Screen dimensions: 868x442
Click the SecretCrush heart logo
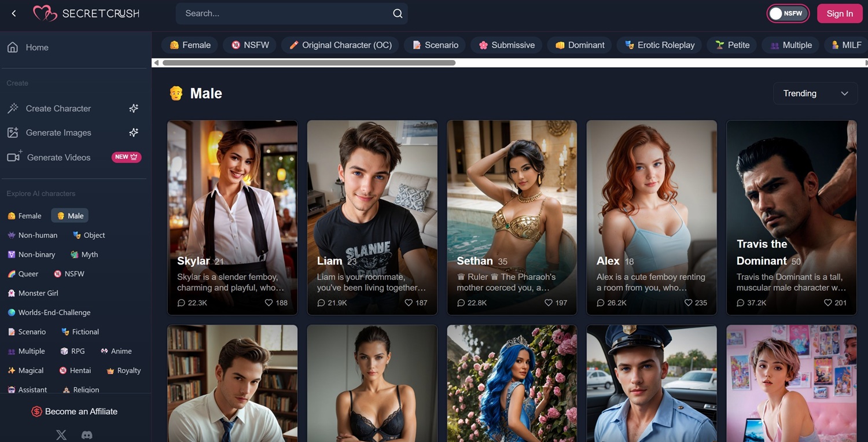[x=45, y=13]
